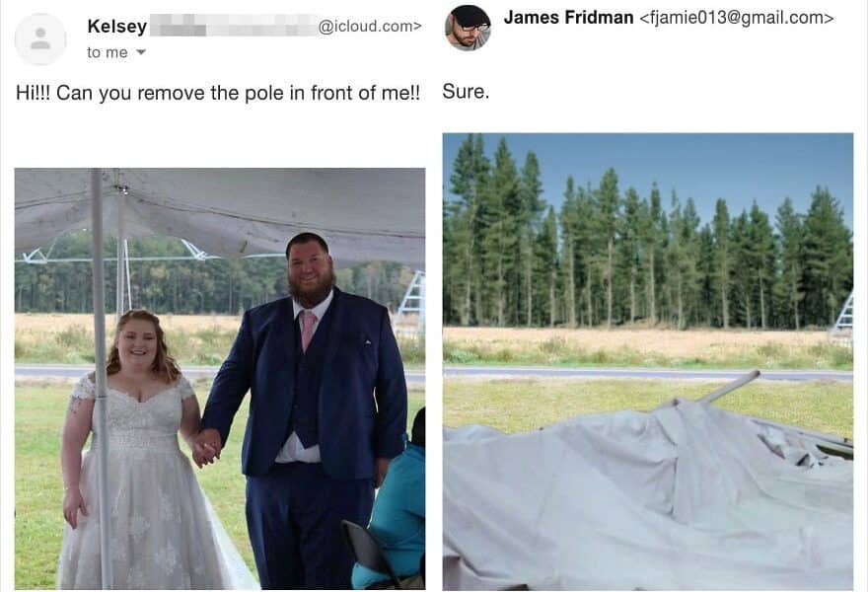
Task: Click the fjamie013@gmail.com email address
Action: [736, 18]
